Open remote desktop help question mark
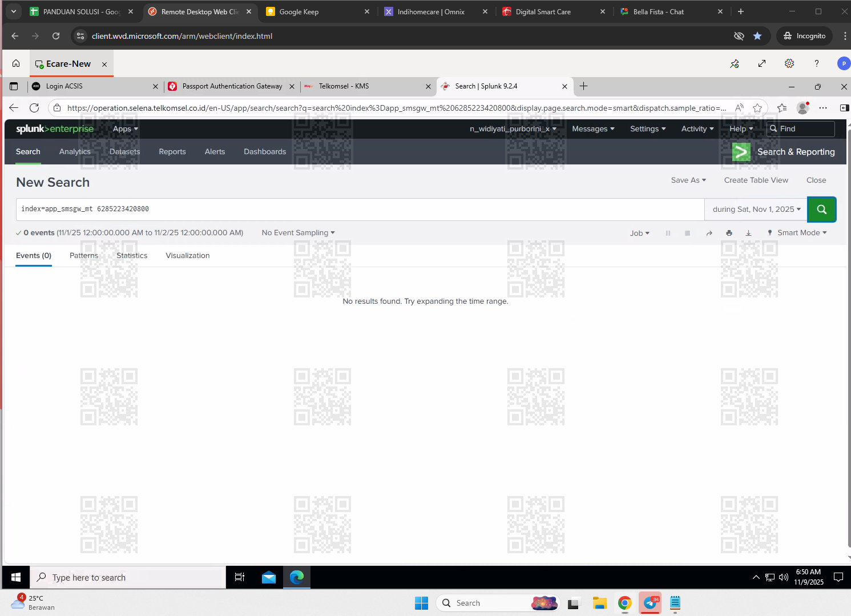851x616 pixels. (x=817, y=63)
